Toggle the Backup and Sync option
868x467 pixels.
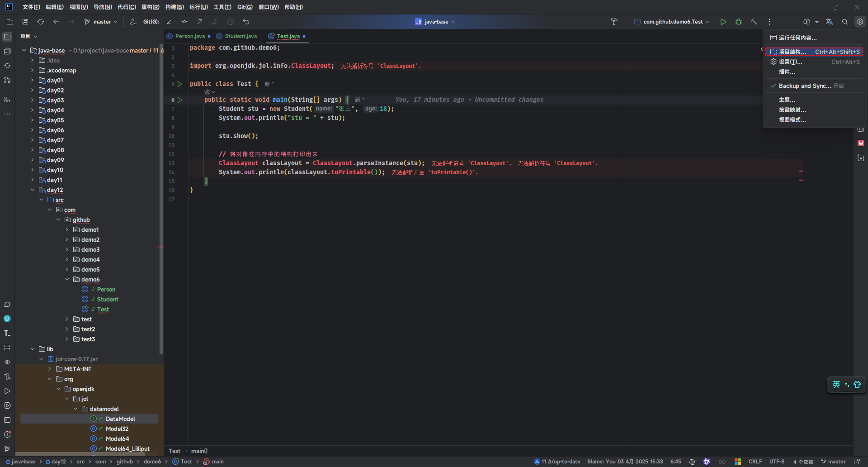(805, 86)
